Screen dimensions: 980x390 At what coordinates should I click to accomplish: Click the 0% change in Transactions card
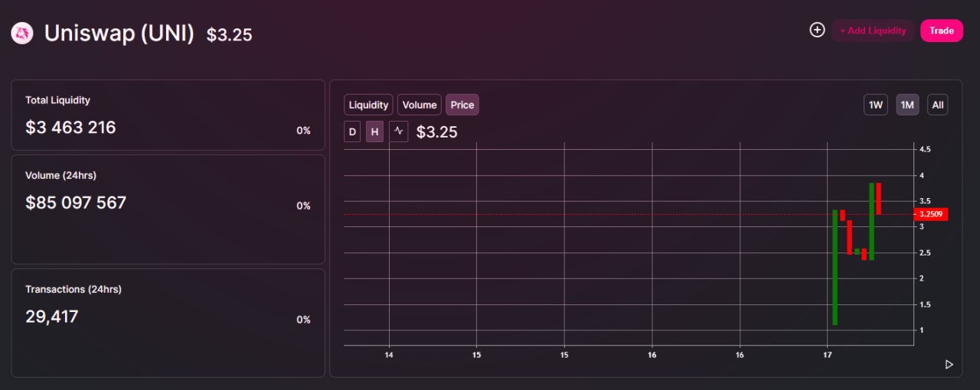pyautogui.click(x=304, y=320)
